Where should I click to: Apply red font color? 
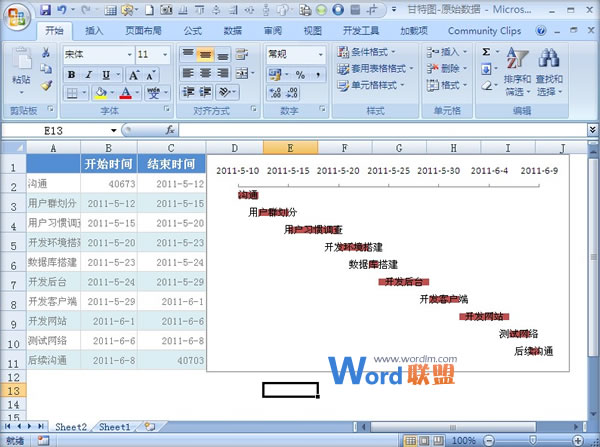126,93
